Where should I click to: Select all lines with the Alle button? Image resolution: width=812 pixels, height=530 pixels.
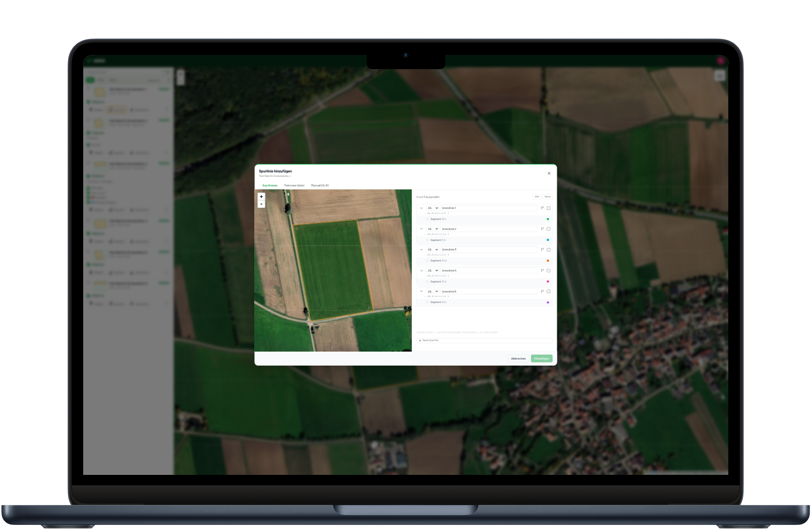coord(537,197)
